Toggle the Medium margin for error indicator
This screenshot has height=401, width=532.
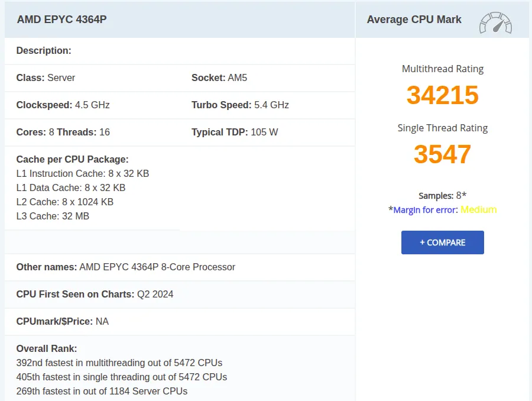[479, 209]
